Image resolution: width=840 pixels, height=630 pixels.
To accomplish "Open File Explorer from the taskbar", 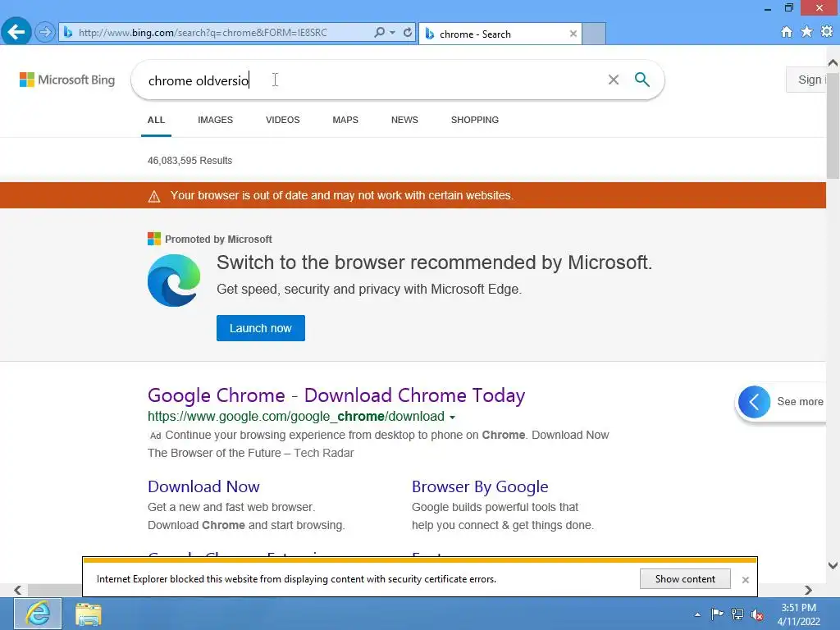I will point(89,614).
